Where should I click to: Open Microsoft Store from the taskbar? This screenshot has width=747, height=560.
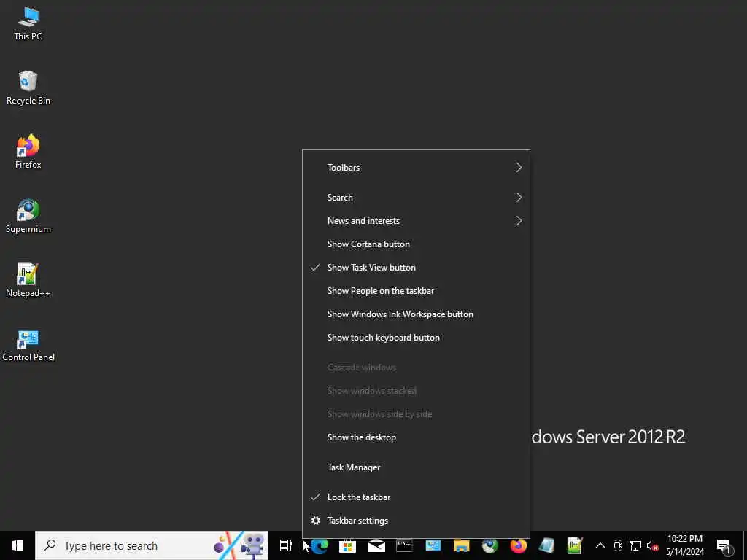348,545
